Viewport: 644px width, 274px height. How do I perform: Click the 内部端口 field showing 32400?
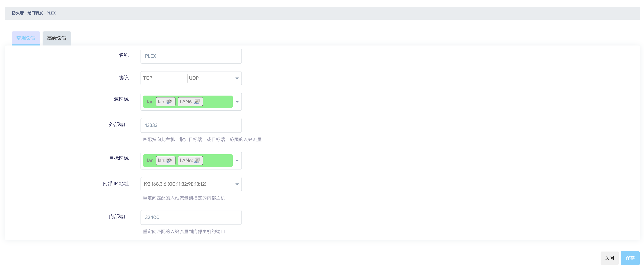pos(191,217)
